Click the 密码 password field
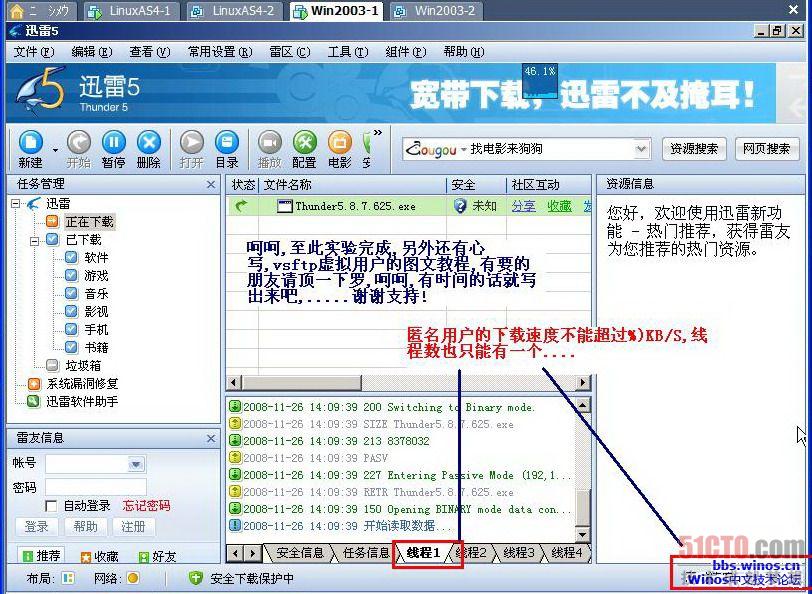Image resolution: width=812 pixels, height=594 pixels. point(96,487)
